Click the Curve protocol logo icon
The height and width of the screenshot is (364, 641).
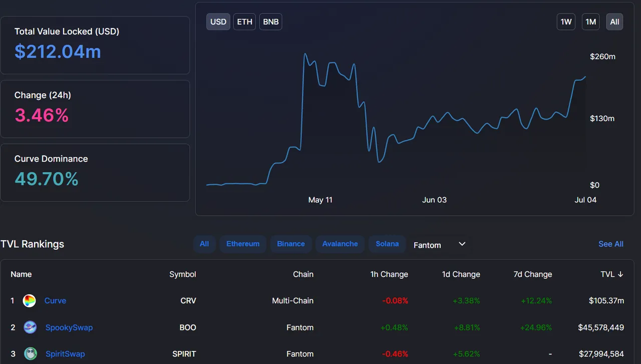click(30, 301)
